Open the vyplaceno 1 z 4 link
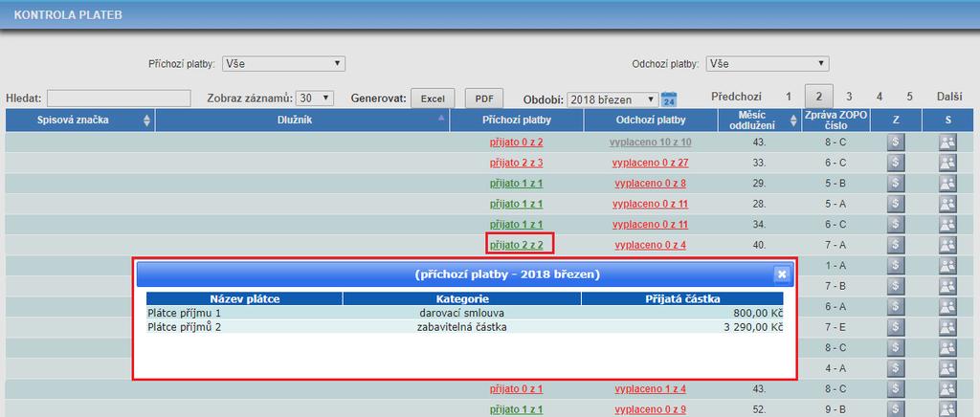The image size is (980, 417). click(651, 389)
